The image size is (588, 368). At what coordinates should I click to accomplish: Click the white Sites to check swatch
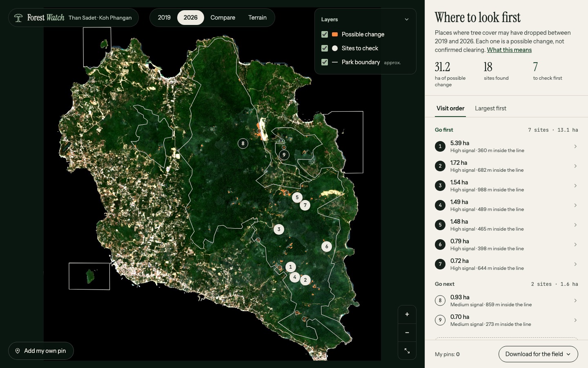(335, 48)
